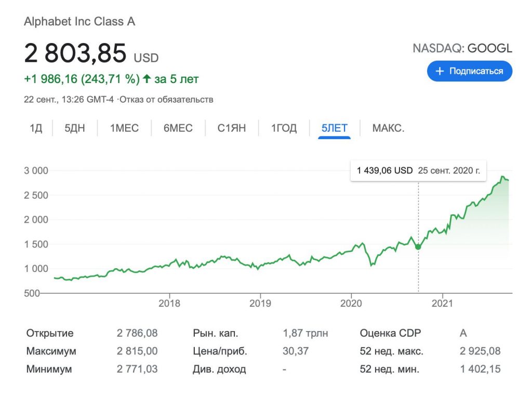Switch to the МАКС. range tab
Viewport: 532px width, 398px height.
[x=389, y=128]
